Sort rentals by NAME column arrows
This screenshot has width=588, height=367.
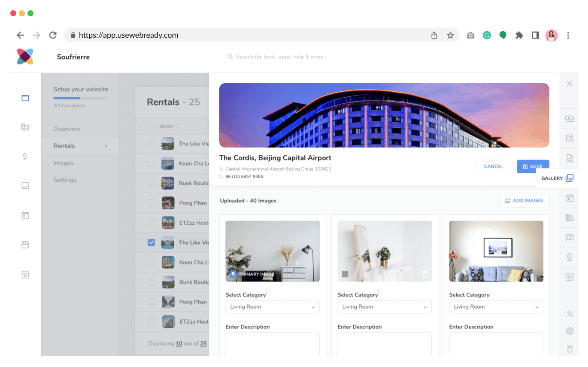[x=176, y=126]
